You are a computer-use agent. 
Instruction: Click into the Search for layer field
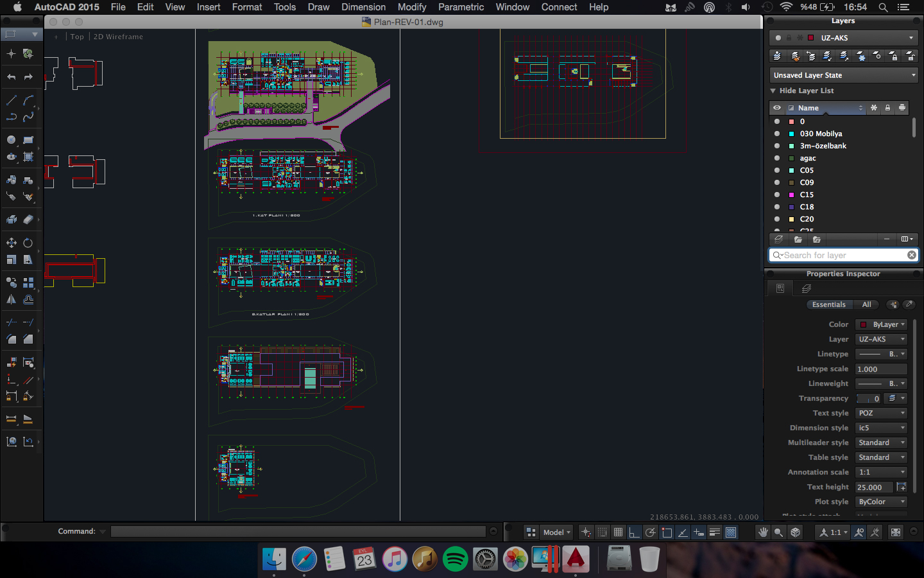click(844, 255)
